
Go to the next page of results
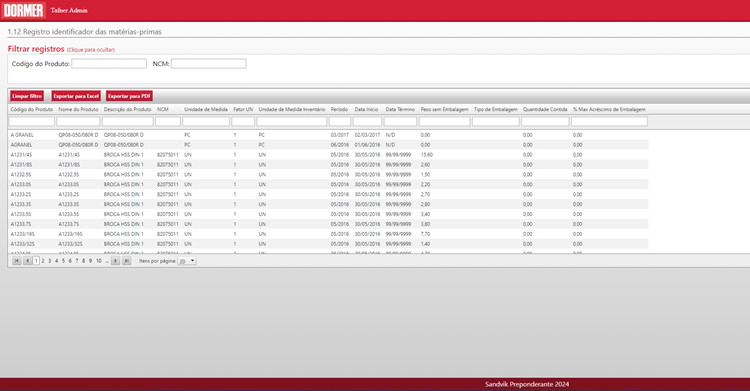(115, 261)
